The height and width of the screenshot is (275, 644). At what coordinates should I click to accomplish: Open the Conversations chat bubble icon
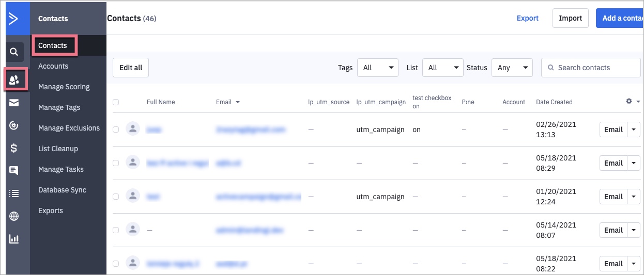14,171
